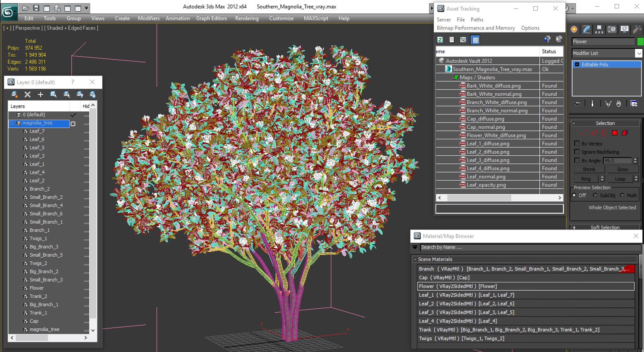Open the MAXScript menu
Screen dimensions: 644x352
pos(316,18)
